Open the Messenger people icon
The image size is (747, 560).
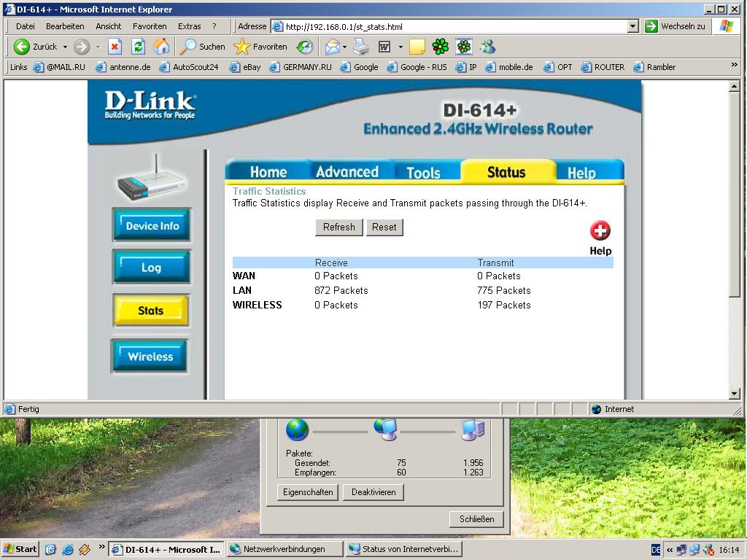click(x=488, y=47)
